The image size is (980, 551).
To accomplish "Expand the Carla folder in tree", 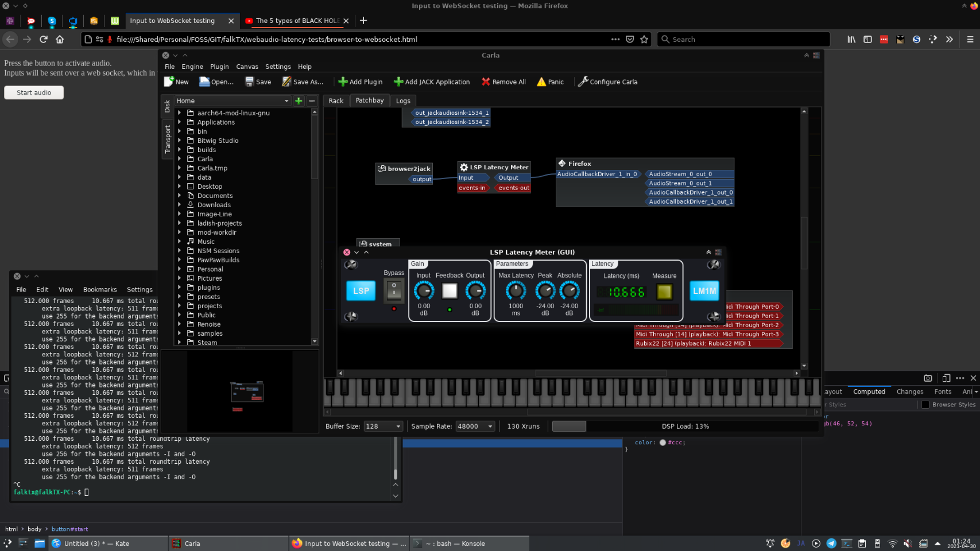I will 180,158.
